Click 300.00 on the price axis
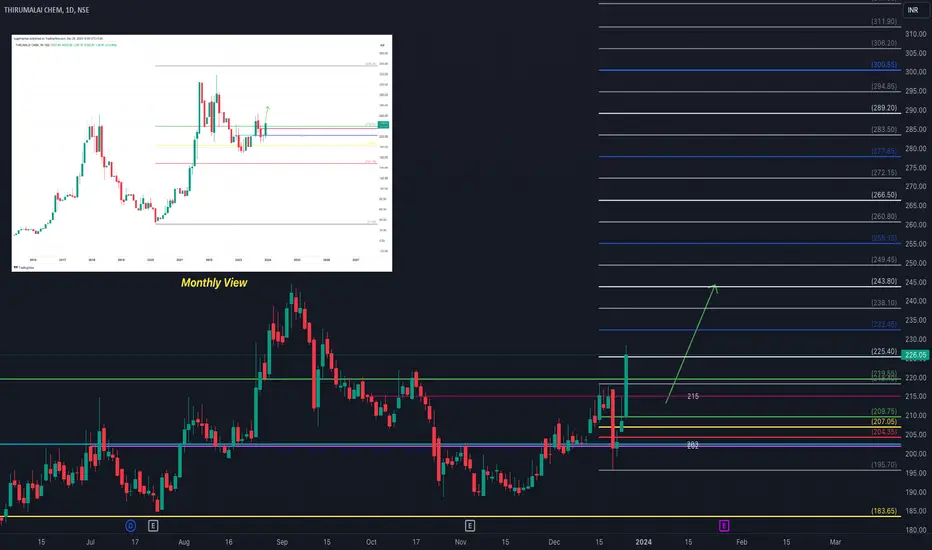The image size is (932, 550). click(x=916, y=72)
